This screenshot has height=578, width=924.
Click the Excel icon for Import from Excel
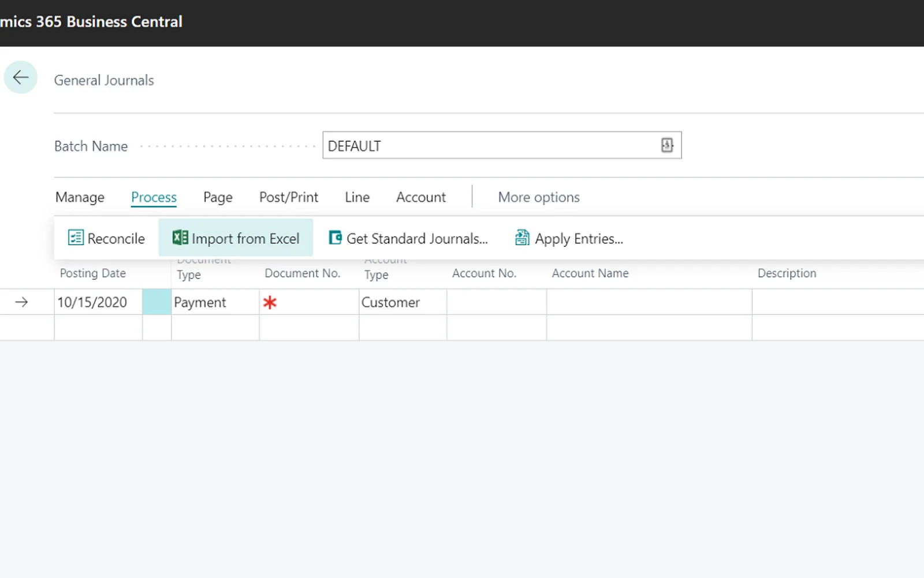(180, 238)
